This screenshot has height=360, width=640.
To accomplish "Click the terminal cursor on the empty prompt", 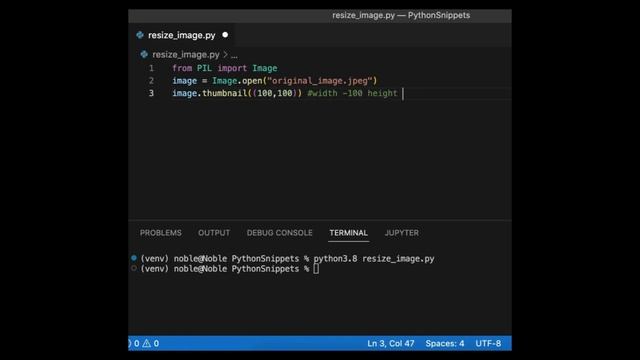I will (316, 269).
